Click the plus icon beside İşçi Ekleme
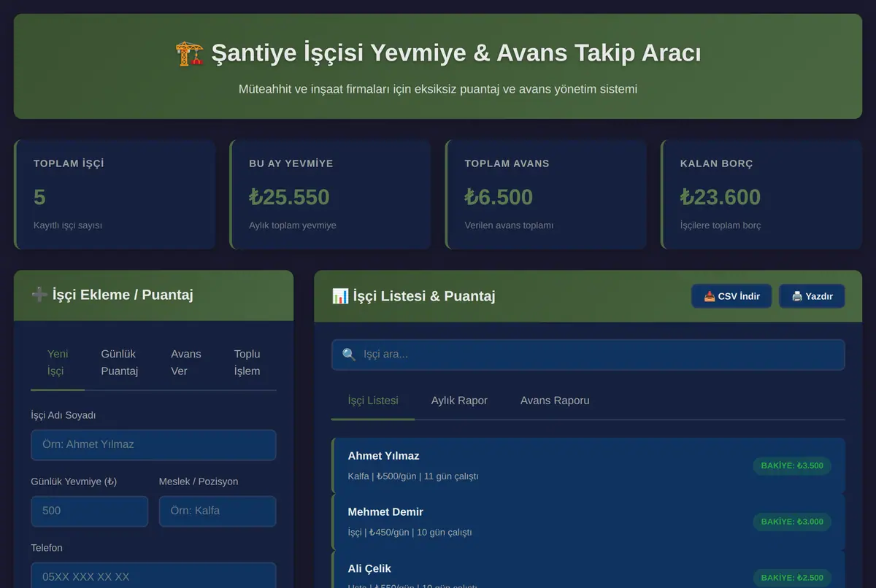 pos(39,295)
